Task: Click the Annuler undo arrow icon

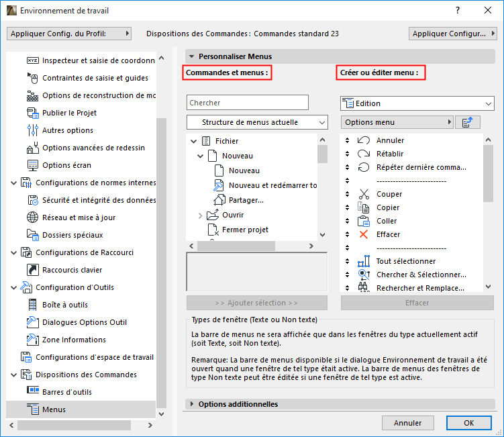Action: [364, 140]
